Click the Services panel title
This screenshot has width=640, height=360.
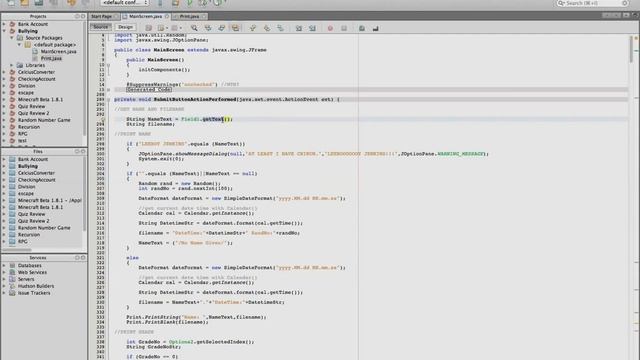pyautogui.click(x=38, y=258)
